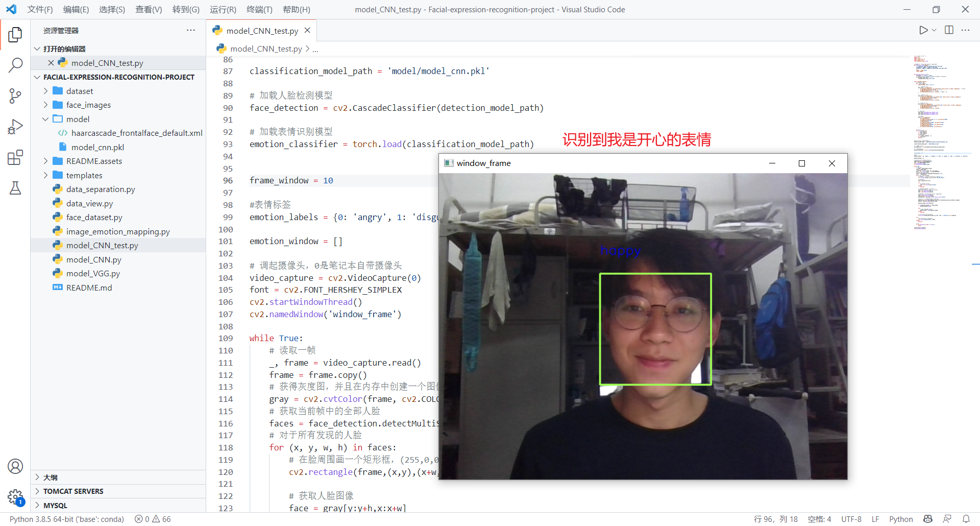
Task: Open the 文件(F) menu
Action: tap(40, 9)
